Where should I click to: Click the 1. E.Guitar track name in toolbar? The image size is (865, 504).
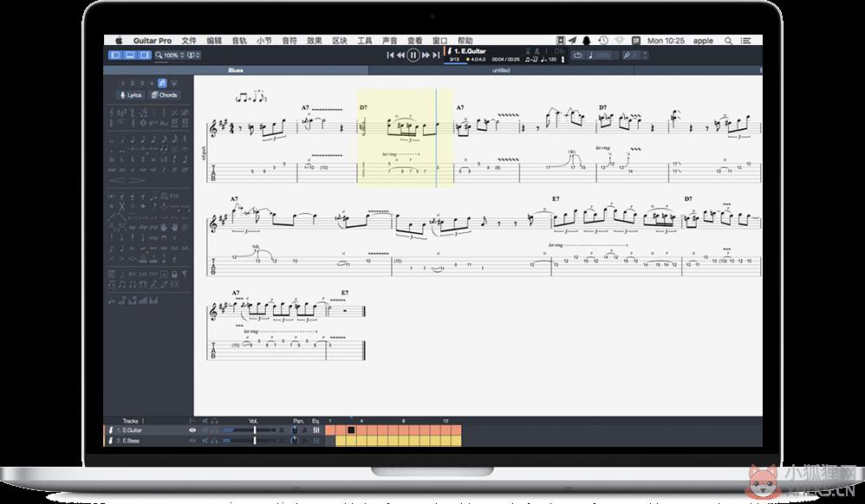click(469, 51)
